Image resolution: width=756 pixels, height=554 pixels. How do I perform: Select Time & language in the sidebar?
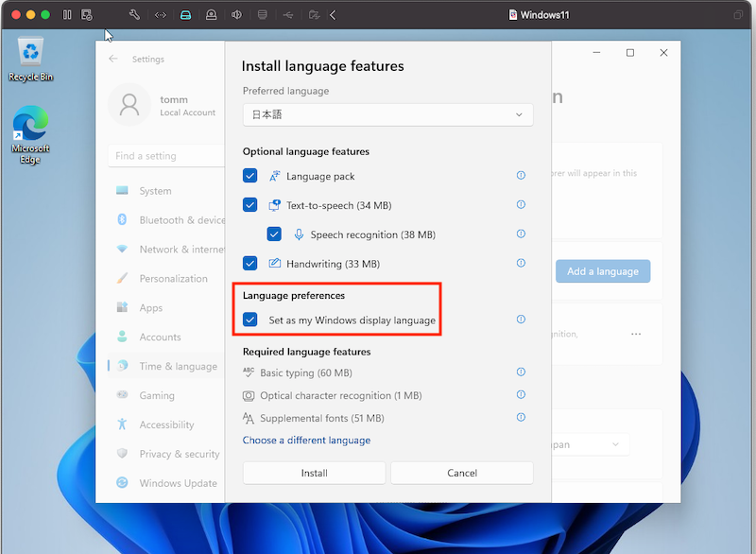tap(166, 367)
